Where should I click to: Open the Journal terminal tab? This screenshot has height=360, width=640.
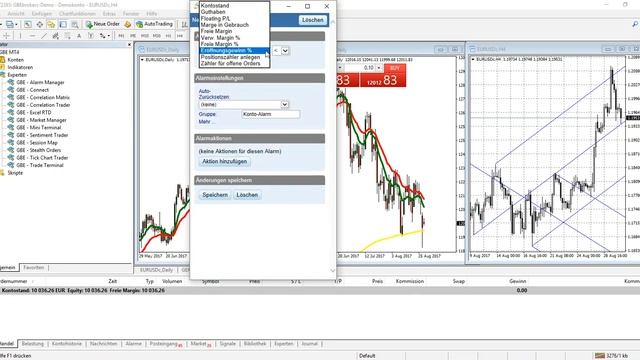tap(309, 344)
